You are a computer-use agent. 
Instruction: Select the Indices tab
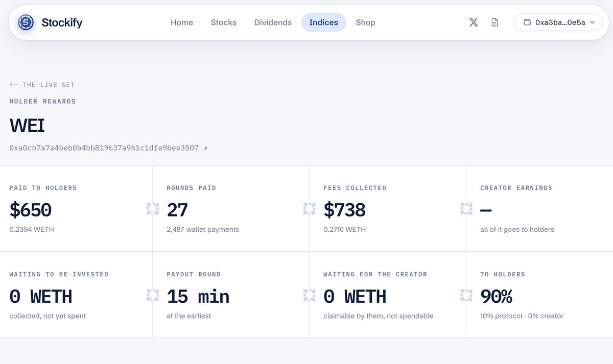pos(324,22)
